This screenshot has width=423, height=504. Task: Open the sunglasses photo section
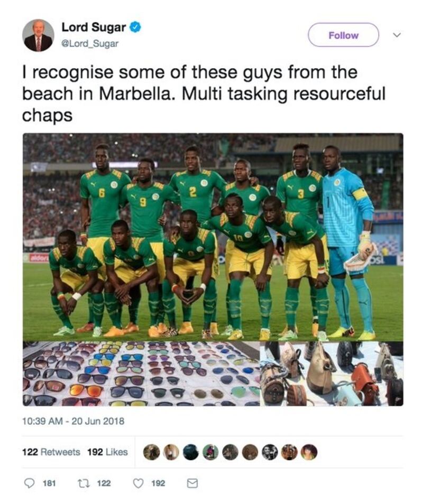141,374
